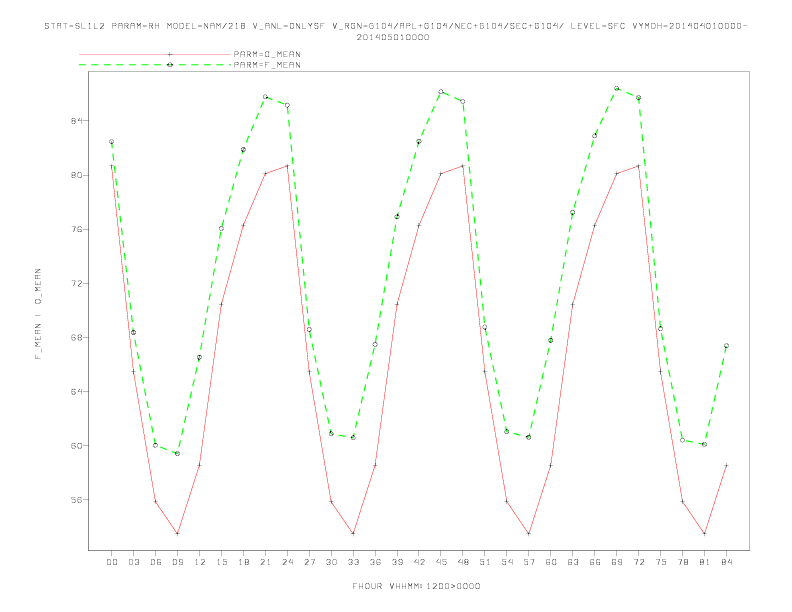Click x-axis tick label 15
792x612 pixels.
(x=221, y=562)
